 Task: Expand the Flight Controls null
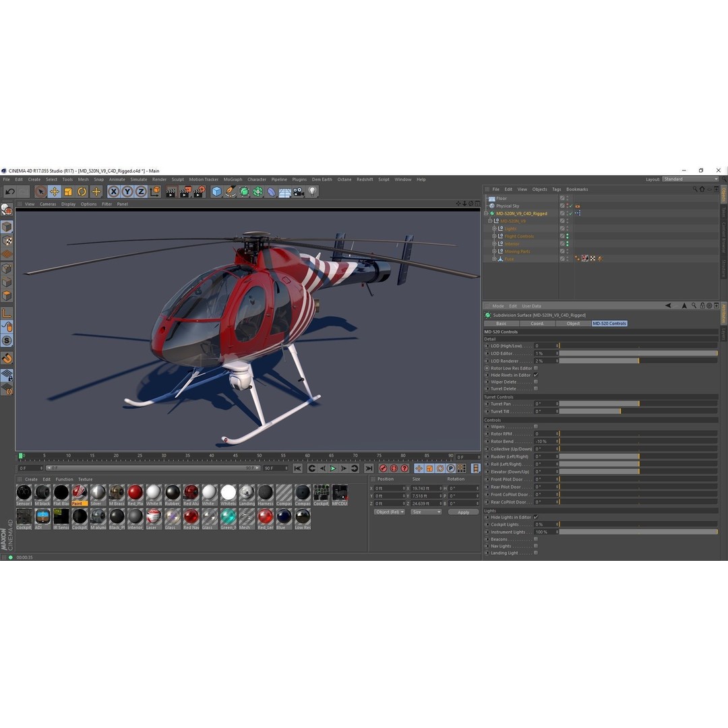coord(494,237)
